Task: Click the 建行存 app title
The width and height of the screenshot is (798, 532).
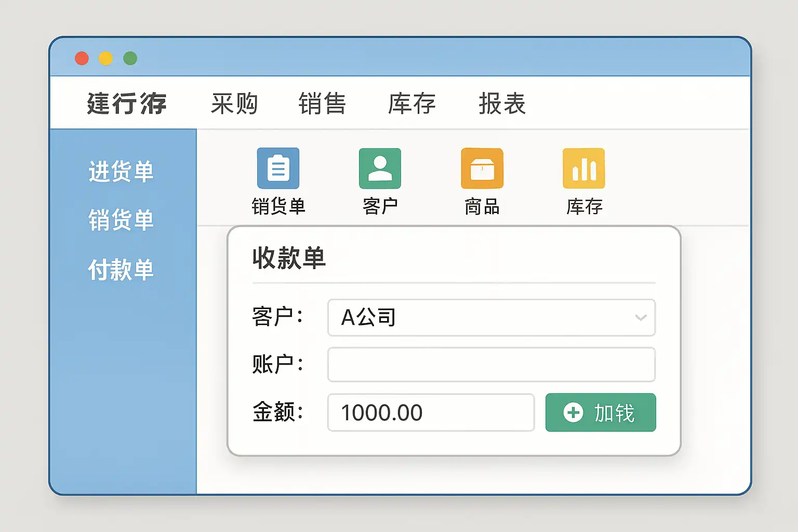Action: tap(127, 103)
